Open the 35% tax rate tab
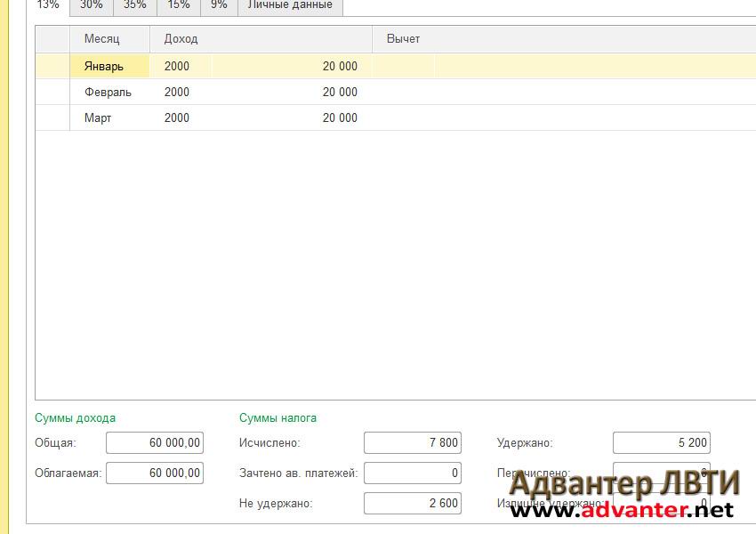 (x=135, y=6)
